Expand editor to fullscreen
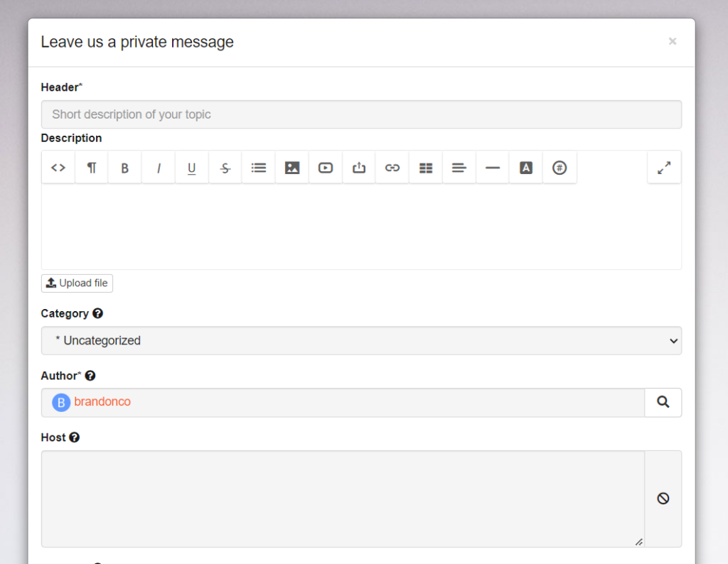Screen dimensions: 728x564 click(x=664, y=168)
